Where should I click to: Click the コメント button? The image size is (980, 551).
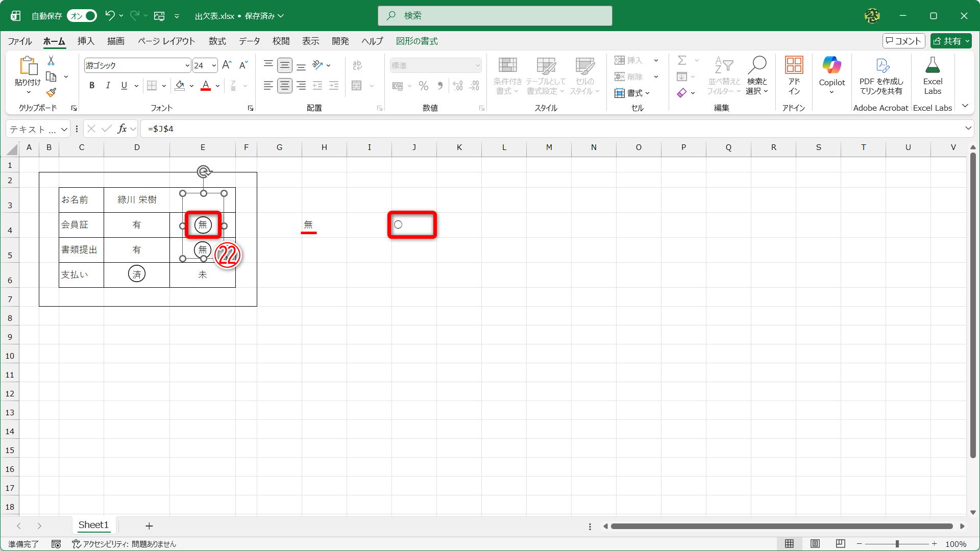pos(903,41)
